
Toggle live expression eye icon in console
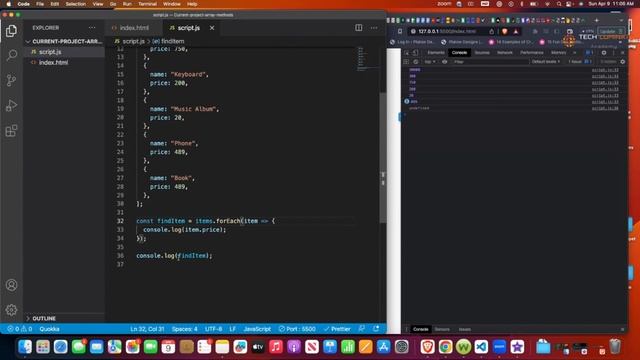(444, 62)
